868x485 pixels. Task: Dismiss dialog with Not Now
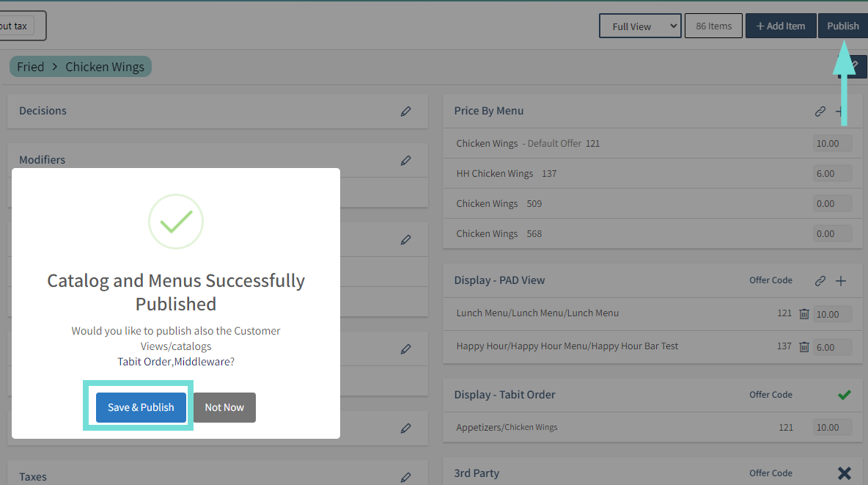click(x=224, y=407)
